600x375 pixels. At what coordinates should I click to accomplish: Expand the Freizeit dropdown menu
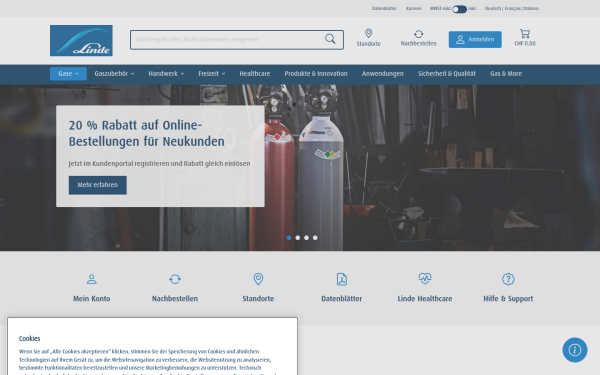coord(212,73)
